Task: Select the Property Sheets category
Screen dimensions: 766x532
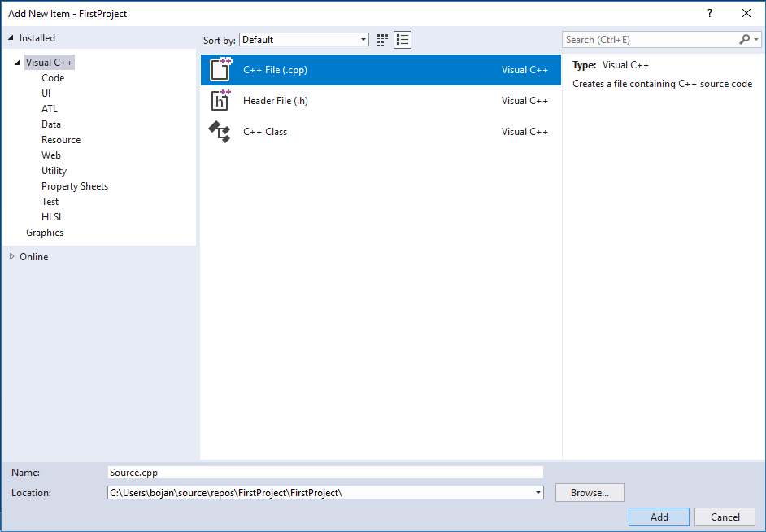Action: (75, 186)
